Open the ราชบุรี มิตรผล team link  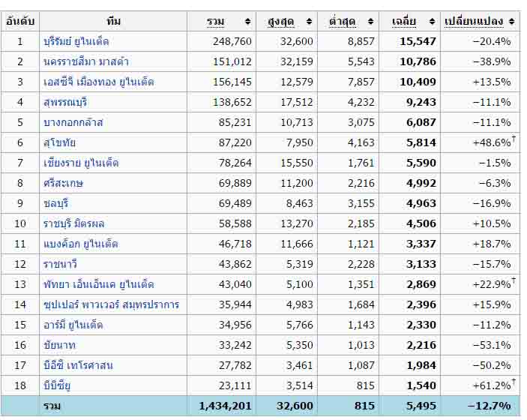(x=74, y=223)
